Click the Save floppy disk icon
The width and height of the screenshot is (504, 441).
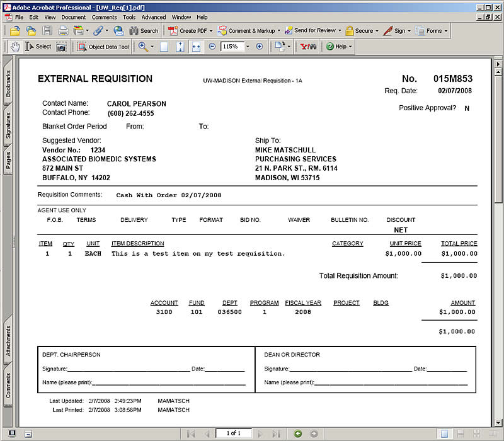(47, 31)
